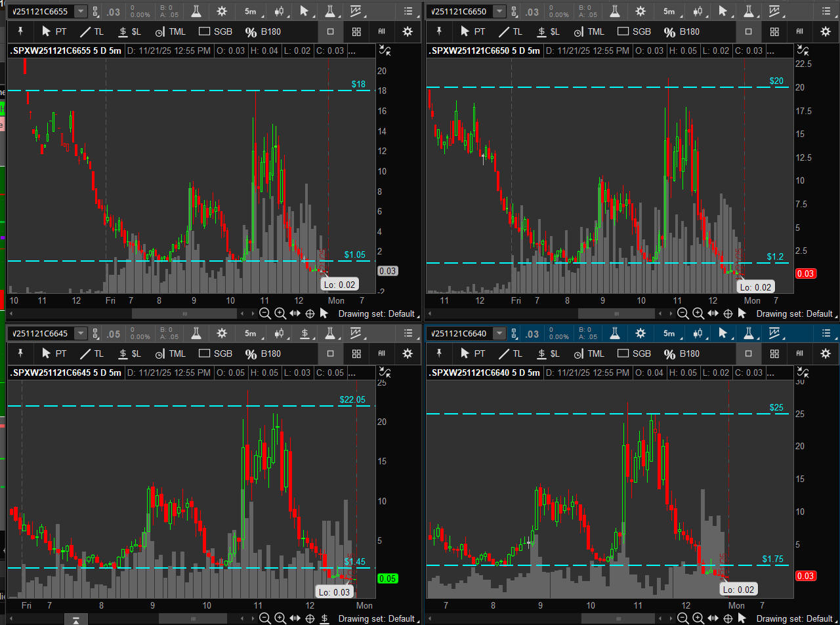
Task: Toggle pin on C6655 drawing toolbar
Action: (x=20, y=31)
